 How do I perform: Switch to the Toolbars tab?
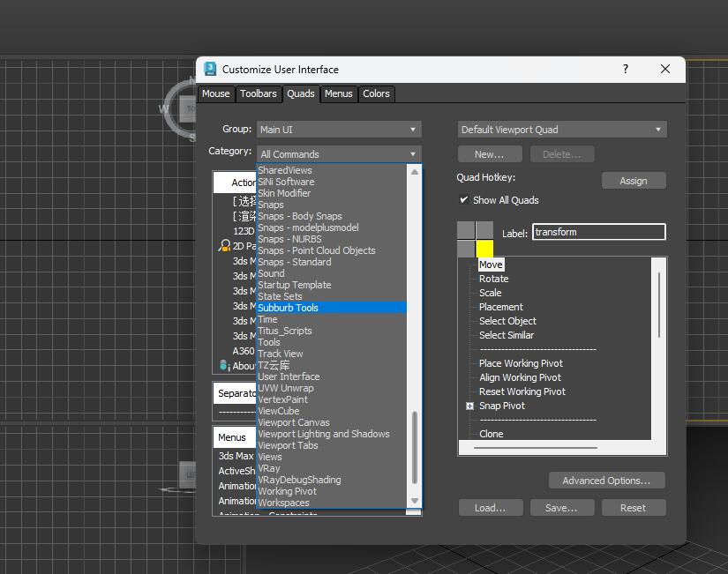(x=259, y=93)
